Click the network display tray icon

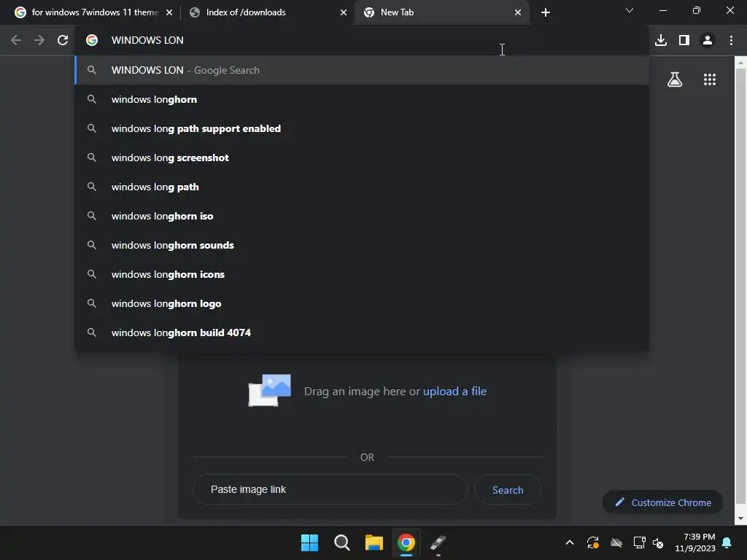[639, 542]
